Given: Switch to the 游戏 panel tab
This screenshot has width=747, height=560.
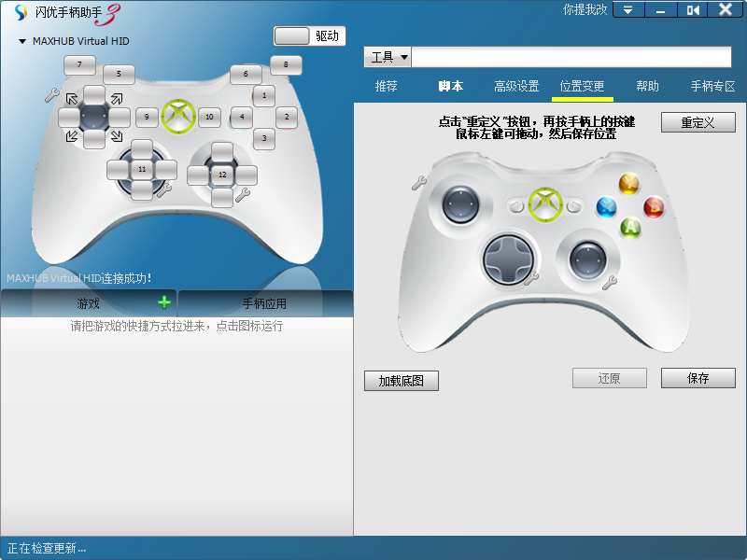Looking at the screenshot, I should point(88,303).
